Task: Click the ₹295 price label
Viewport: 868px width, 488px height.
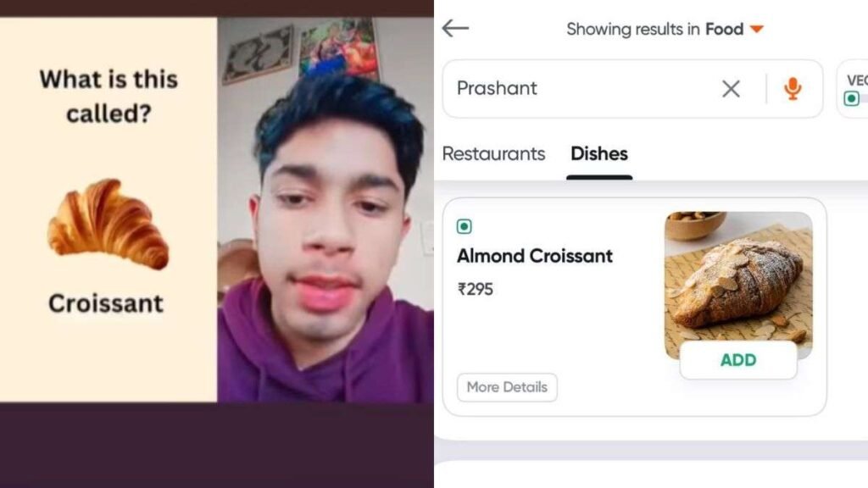Action: tap(475, 289)
